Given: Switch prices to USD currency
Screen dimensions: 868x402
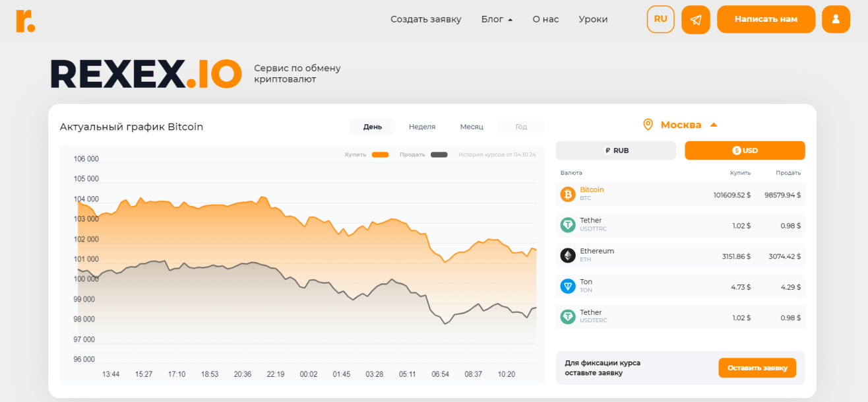Looking at the screenshot, I should pyautogui.click(x=745, y=151).
